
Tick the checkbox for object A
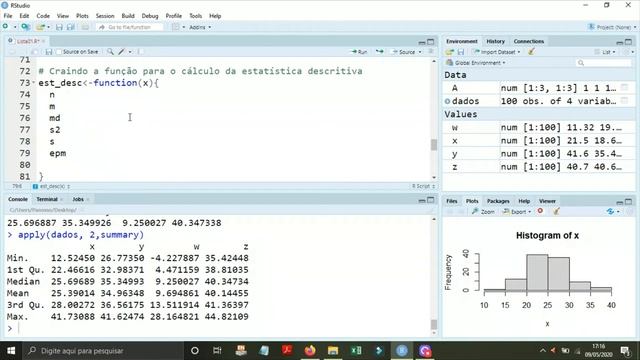tap(624, 88)
